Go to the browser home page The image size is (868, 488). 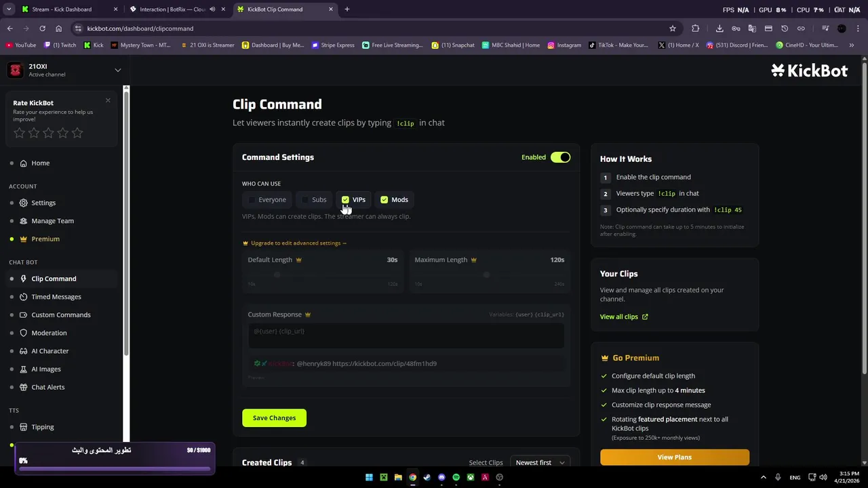pyautogui.click(x=58, y=28)
